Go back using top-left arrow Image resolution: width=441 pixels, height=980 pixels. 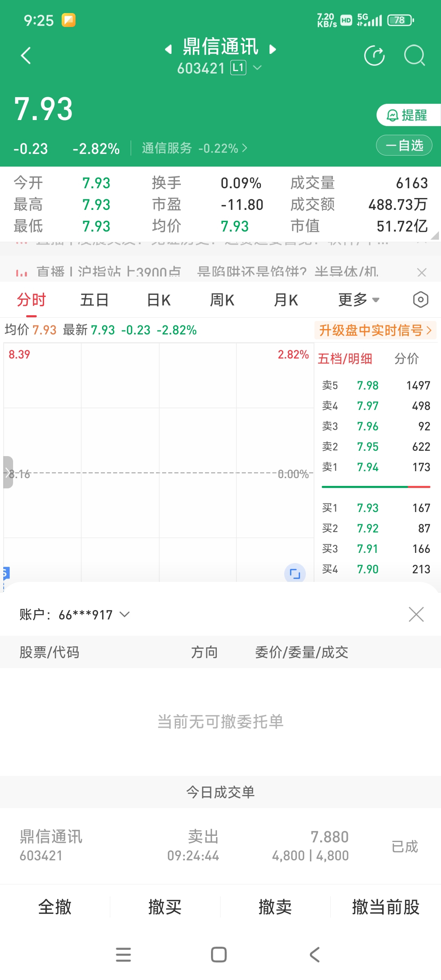26,56
